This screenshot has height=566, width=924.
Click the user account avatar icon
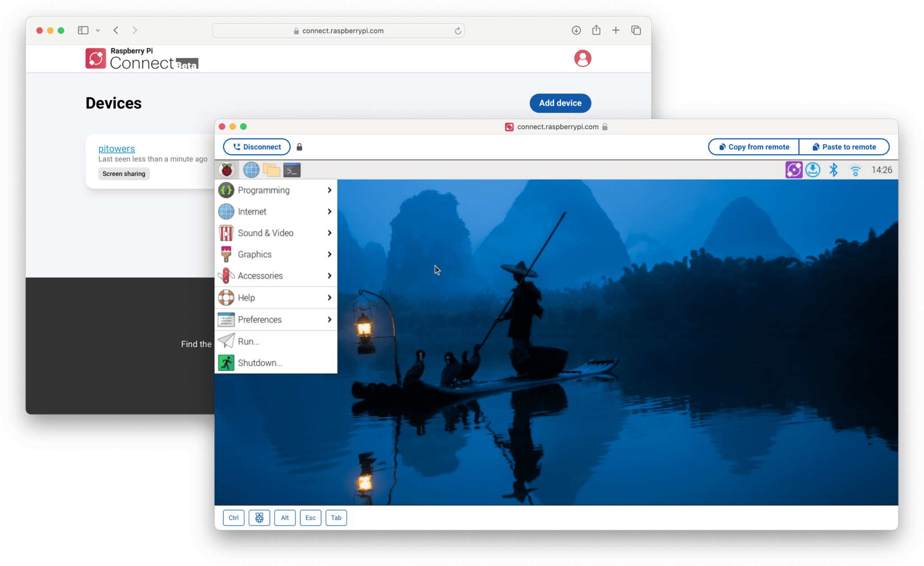[582, 58]
